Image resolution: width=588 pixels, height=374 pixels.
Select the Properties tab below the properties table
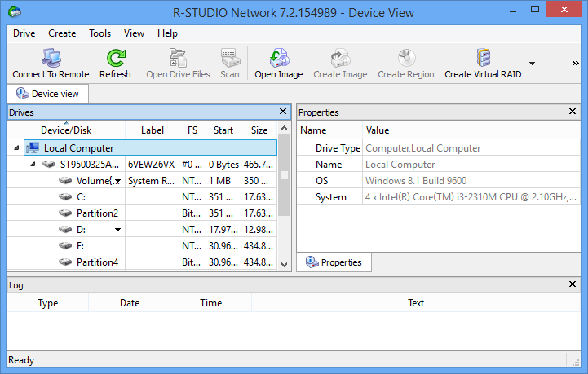click(x=334, y=262)
